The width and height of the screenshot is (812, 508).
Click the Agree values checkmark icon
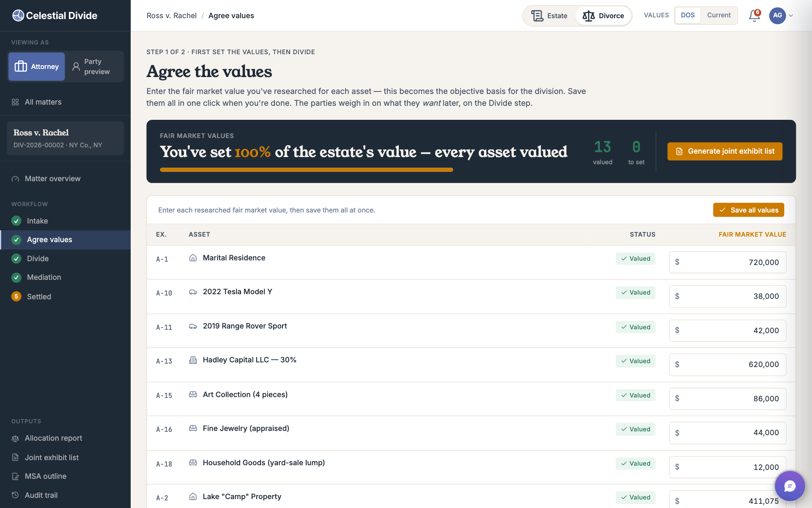click(16, 240)
